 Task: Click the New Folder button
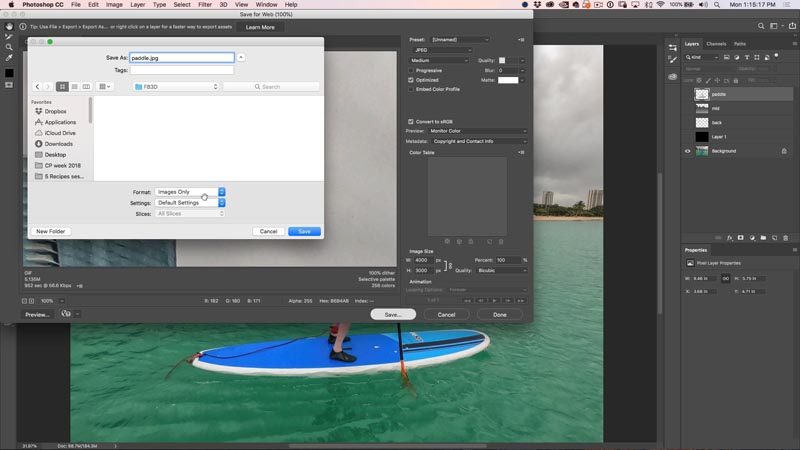[x=51, y=232]
